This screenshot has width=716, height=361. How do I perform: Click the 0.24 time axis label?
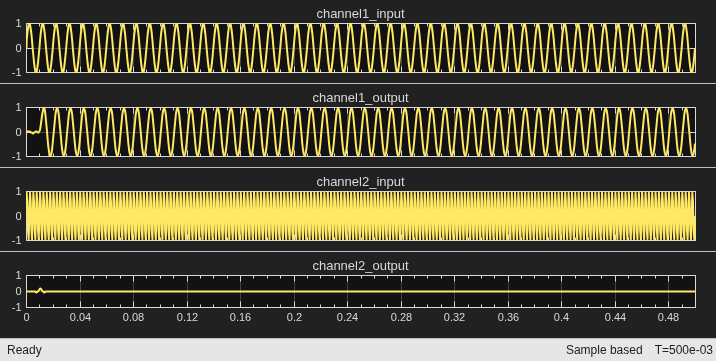[347, 317]
